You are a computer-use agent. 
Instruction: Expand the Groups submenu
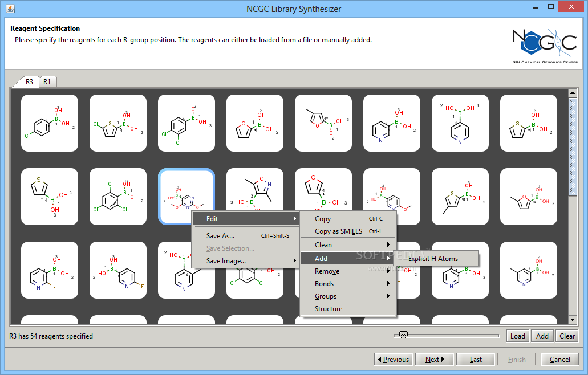coord(348,296)
